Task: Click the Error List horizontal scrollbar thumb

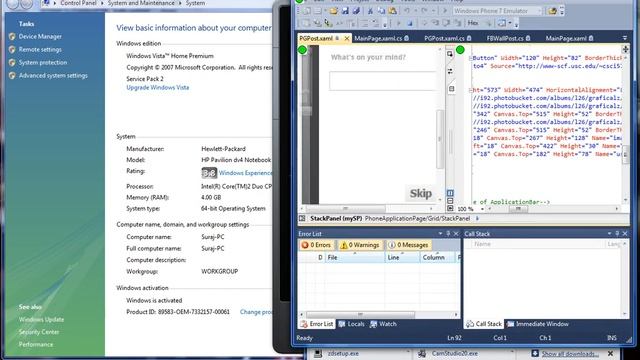Action: click(360, 315)
